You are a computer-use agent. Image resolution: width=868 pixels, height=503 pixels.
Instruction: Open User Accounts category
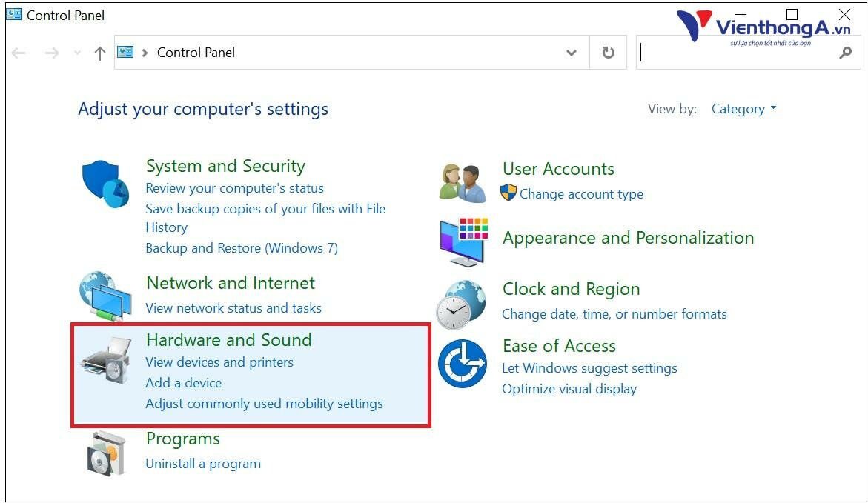click(x=558, y=169)
